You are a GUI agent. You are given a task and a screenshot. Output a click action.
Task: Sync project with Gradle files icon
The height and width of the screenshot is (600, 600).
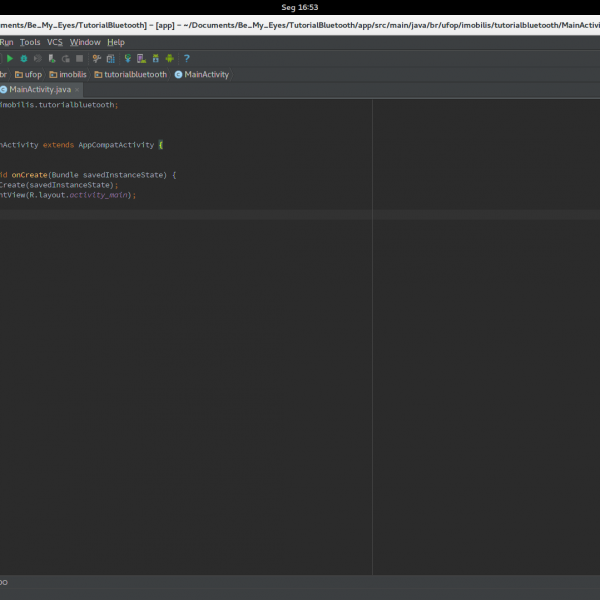[x=128, y=59]
